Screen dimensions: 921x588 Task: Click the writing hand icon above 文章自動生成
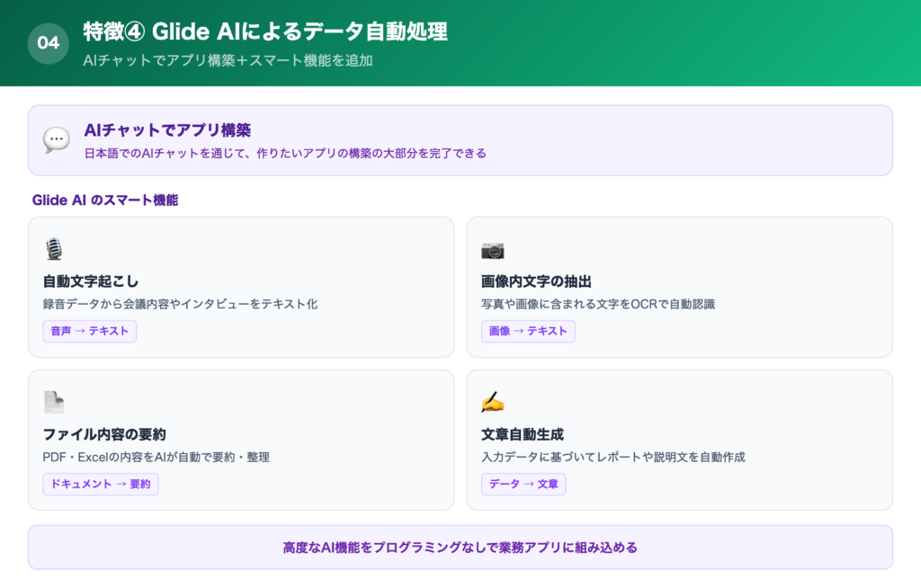tap(491, 404)
